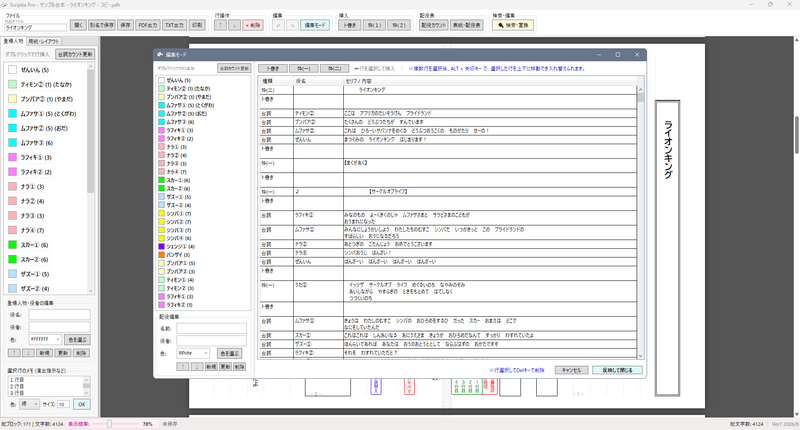The image size is (800, 430).
Task: Open the White color dropdown in the dialog
Action: (193, 353)
